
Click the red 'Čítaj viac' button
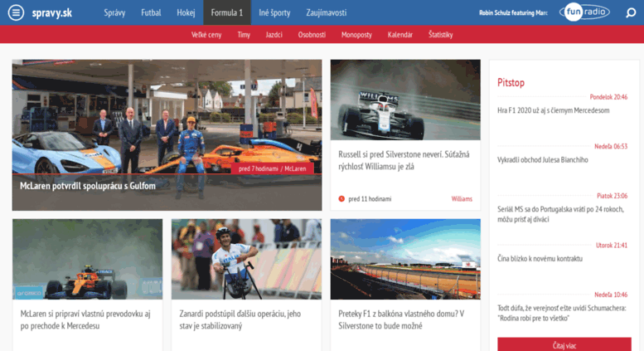pos(564,344)
